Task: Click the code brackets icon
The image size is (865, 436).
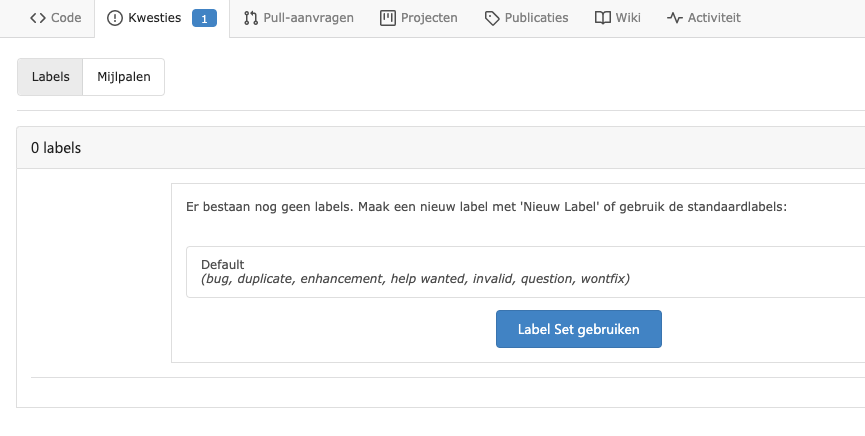Action: [x=38, y=18]
